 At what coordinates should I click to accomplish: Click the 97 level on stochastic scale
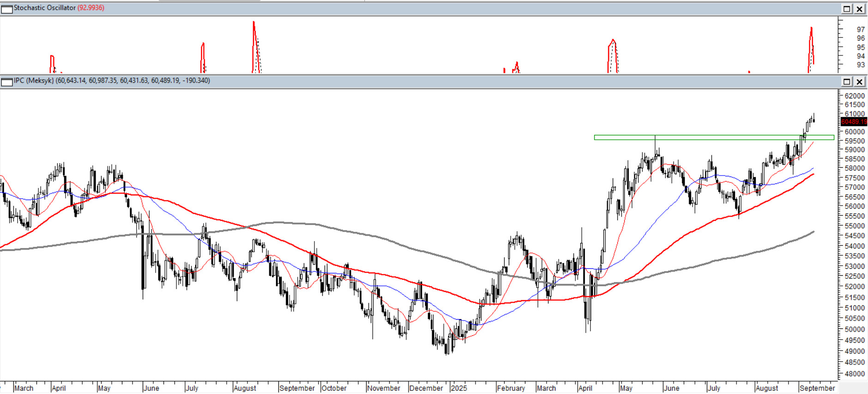tap(861, 30)
